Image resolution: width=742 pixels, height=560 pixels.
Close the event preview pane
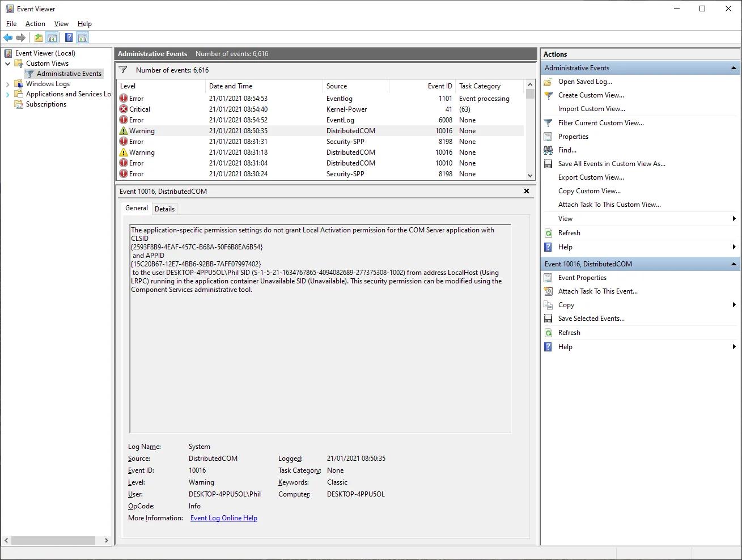click(x=527, y=192)
